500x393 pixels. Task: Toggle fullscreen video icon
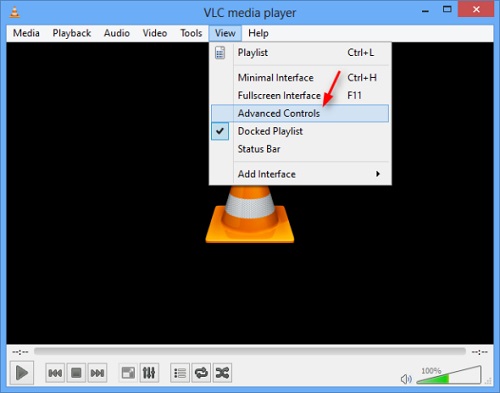128,373
